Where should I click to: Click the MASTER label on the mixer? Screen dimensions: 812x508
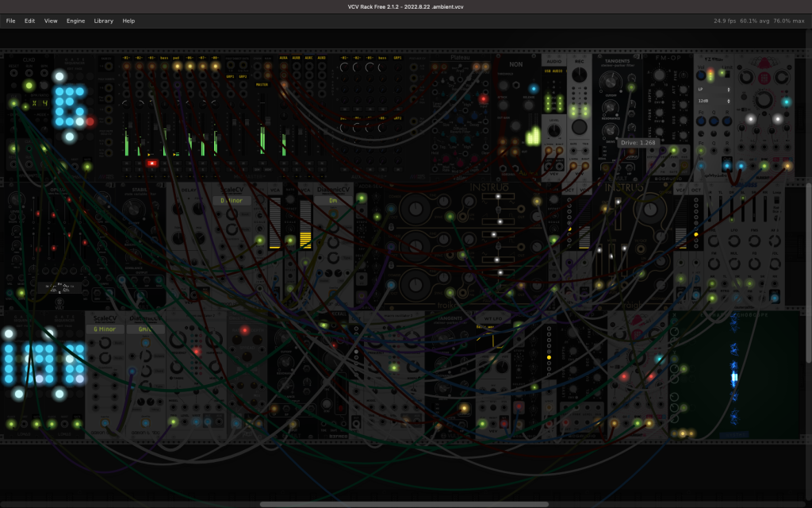coord(262,84)
